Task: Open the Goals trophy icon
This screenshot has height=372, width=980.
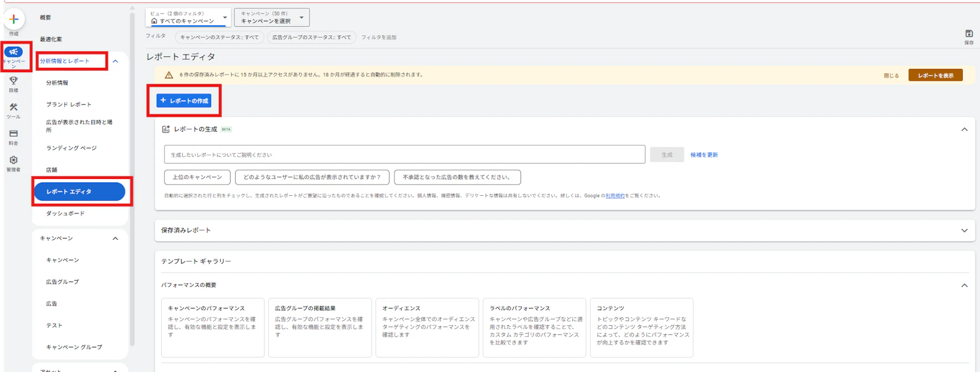Action: point(14,81)
